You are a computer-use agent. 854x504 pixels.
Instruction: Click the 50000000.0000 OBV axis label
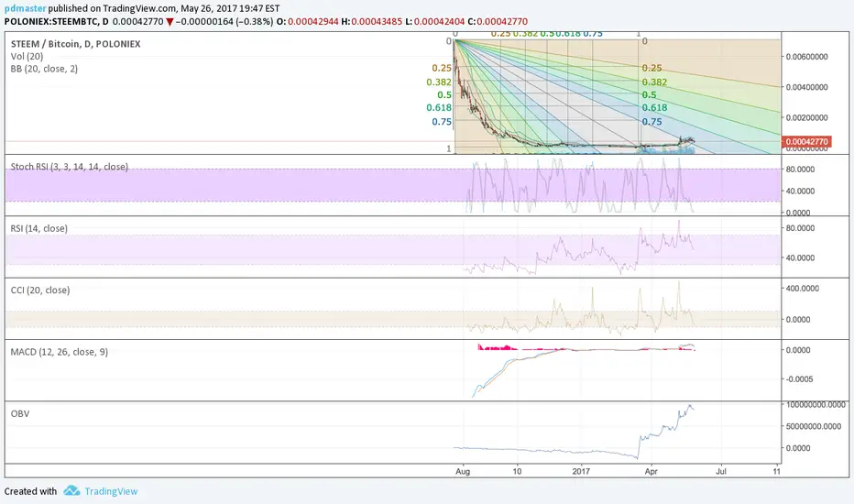814,426
